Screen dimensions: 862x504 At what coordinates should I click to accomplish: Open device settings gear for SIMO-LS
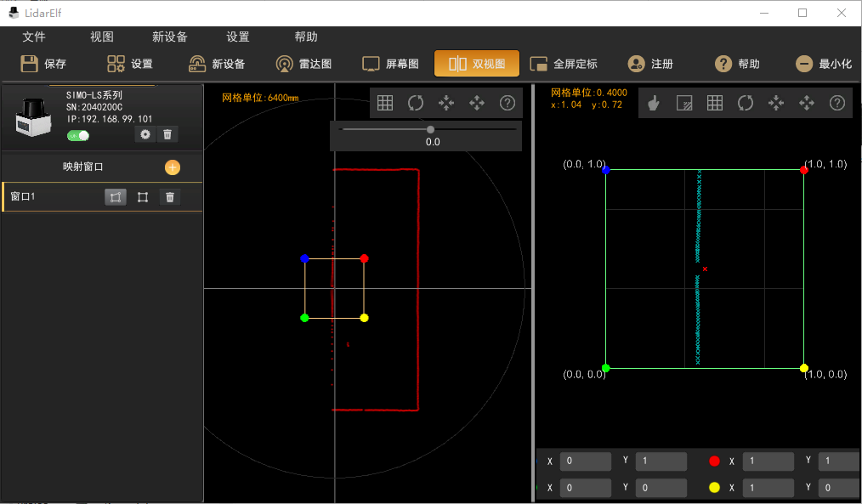tap(145, 134)
